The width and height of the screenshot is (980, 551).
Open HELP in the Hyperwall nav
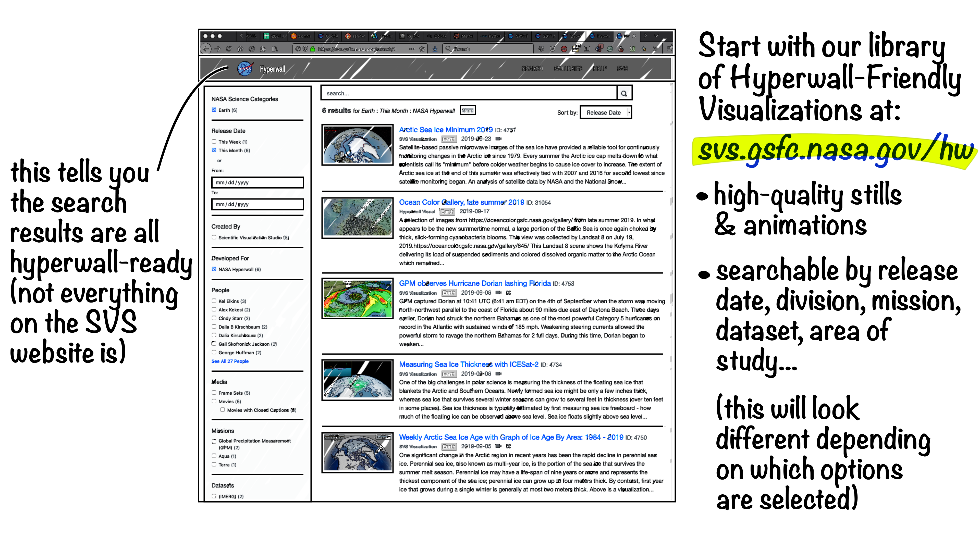[x=599, y=68]
